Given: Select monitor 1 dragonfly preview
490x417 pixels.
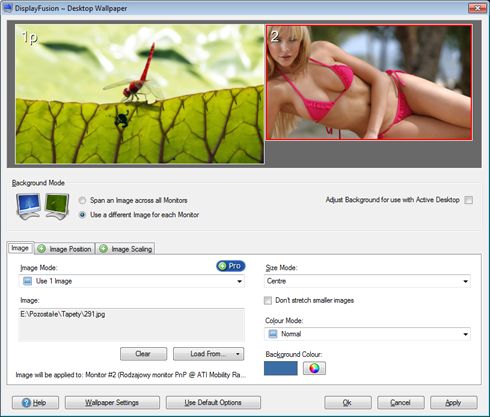Looking at the screenshot, I should pos(140,94).
